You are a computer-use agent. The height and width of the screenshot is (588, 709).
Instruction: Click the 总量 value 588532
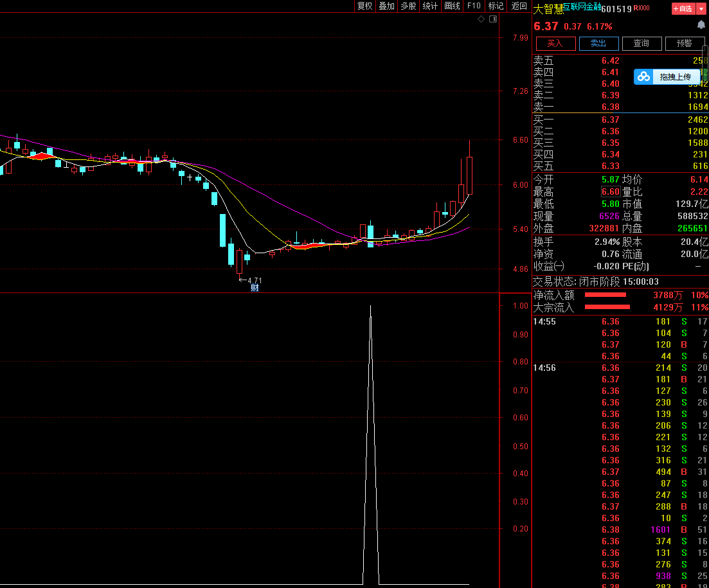pyautogui.click(x=693, y=216)
